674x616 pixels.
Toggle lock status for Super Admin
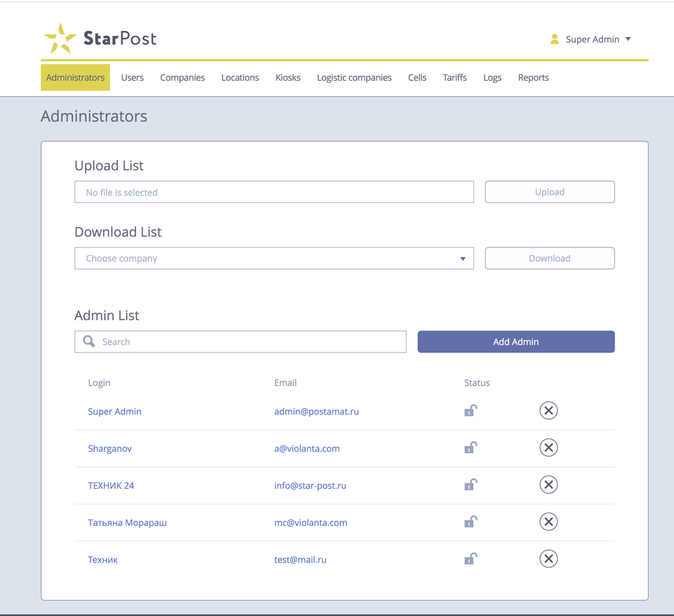(470, 411)
